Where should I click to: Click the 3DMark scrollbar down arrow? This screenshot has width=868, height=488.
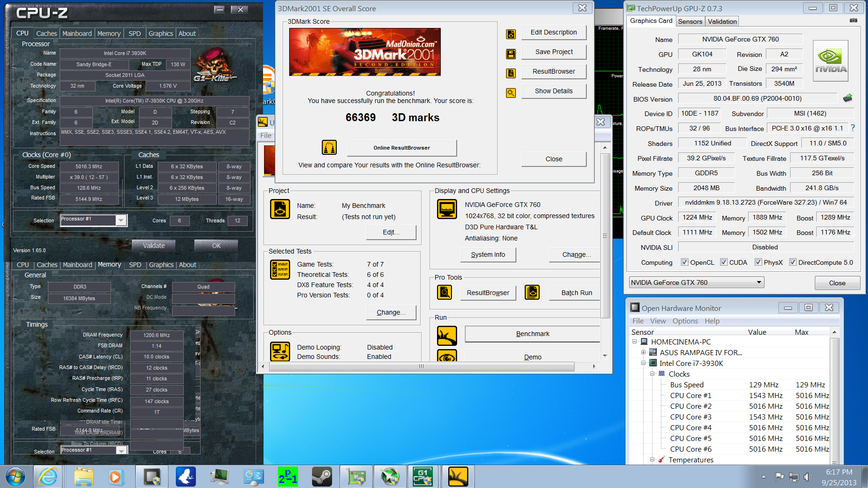tap(605, 356)
